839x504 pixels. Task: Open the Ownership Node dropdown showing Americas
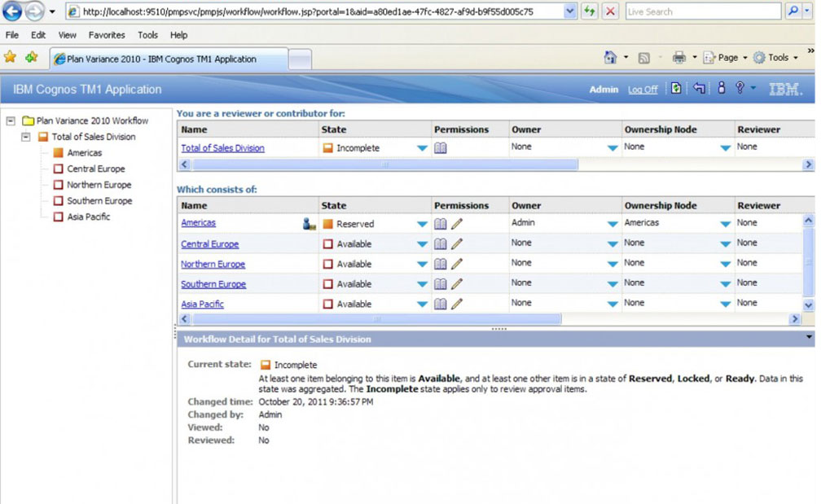point(726,224)
